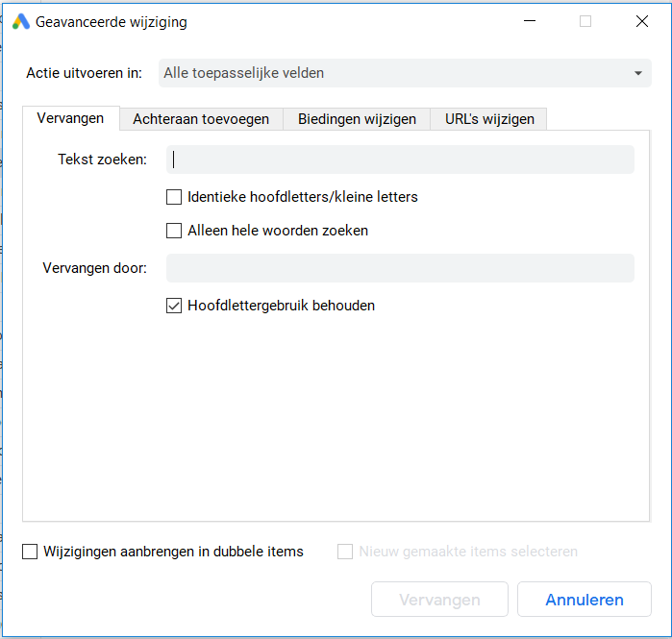
Task: Open the 'Actie uitvoeren in' dropdown
Action: tap(405, 73)
